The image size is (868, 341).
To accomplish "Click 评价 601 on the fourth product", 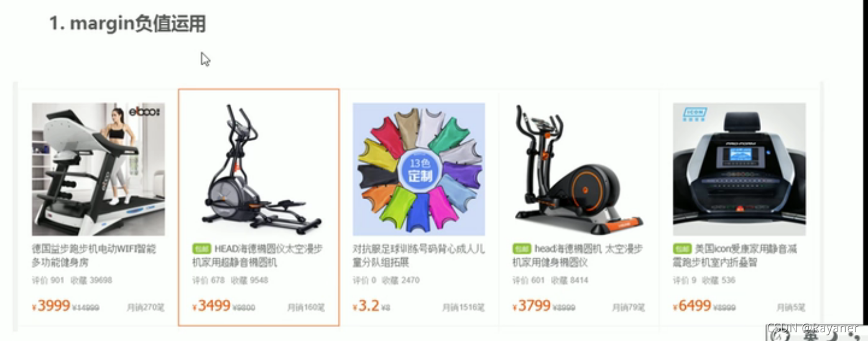I will (x=529, y=281).
